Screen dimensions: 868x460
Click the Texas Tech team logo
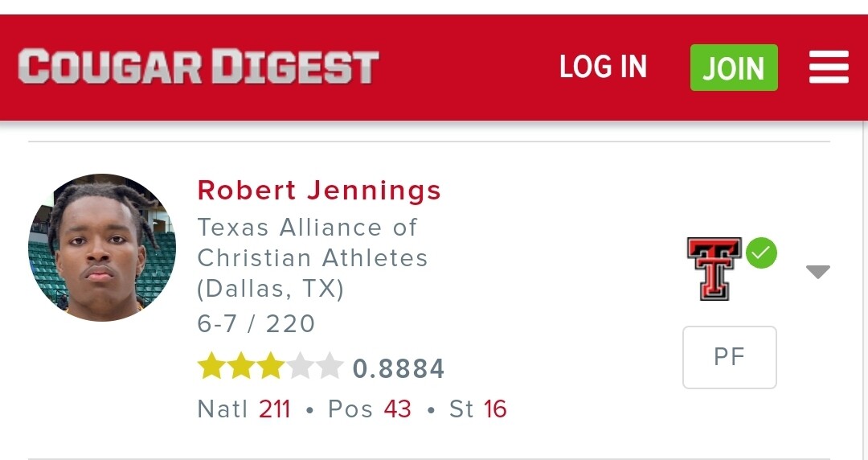(714, 269)
